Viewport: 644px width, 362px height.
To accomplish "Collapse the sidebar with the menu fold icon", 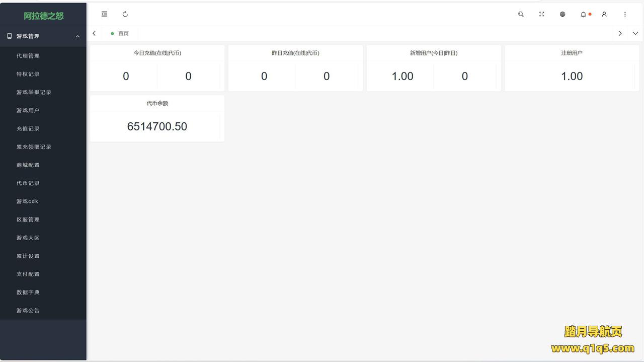I will tap(104, 14).
